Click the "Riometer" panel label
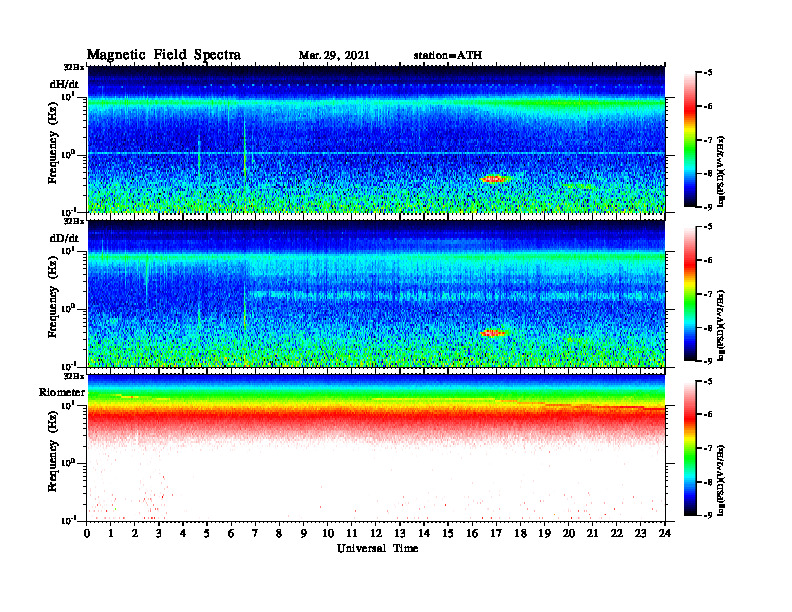 (x=62, y=392)
